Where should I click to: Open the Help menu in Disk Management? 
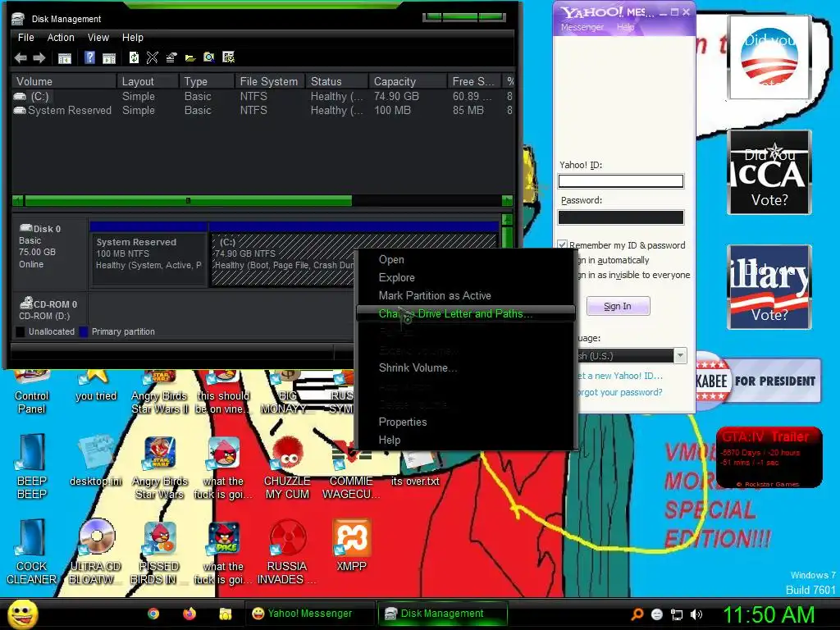tap(132, 38)
